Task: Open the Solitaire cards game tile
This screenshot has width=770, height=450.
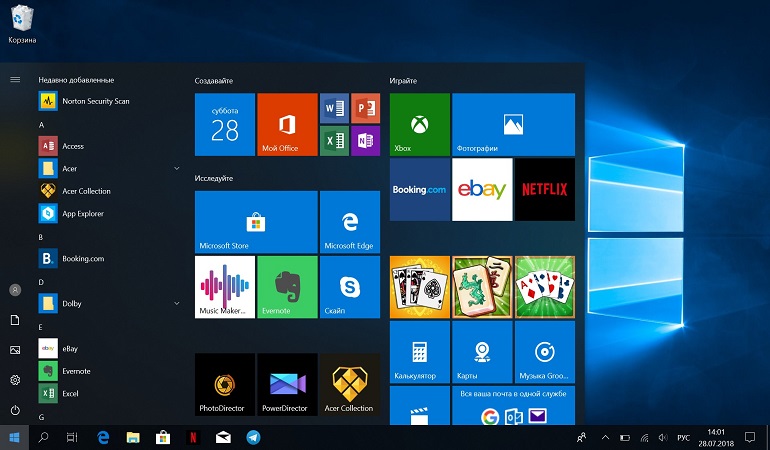Action: pyautogui.click(x=420, y=287)
